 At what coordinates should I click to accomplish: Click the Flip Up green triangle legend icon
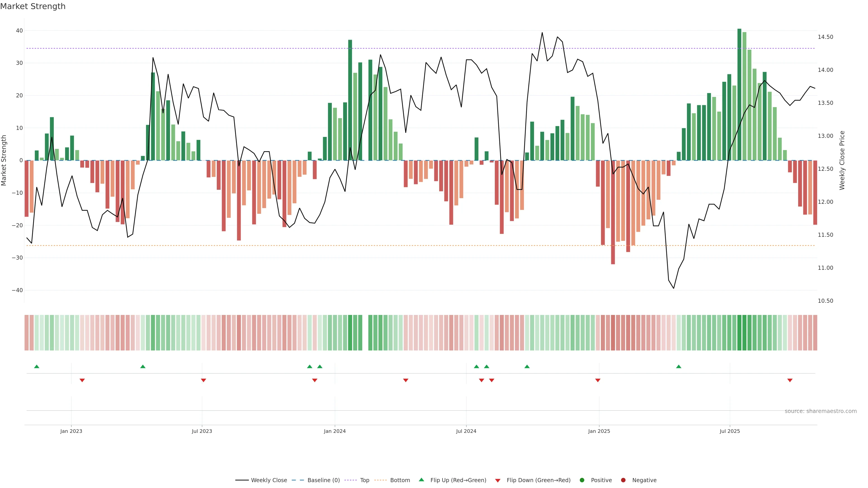(x=421, y=480)
